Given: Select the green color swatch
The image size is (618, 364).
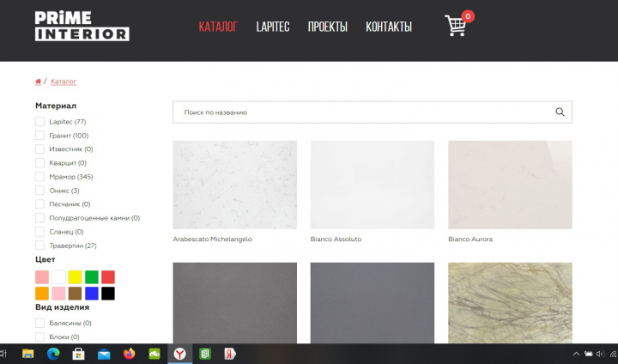Looking at the screenshot, I should point(92,276).
